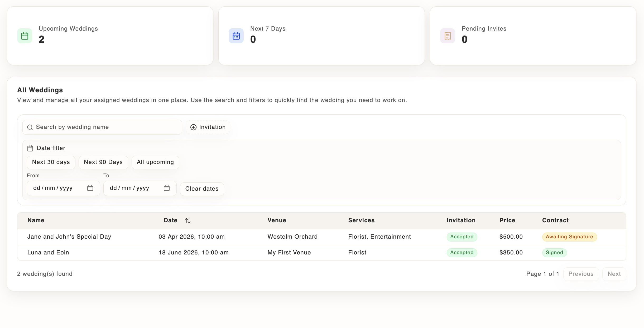Click the Next pagination button
The height and width of the screenshot is (328, 644).
(x=614, y=274)
